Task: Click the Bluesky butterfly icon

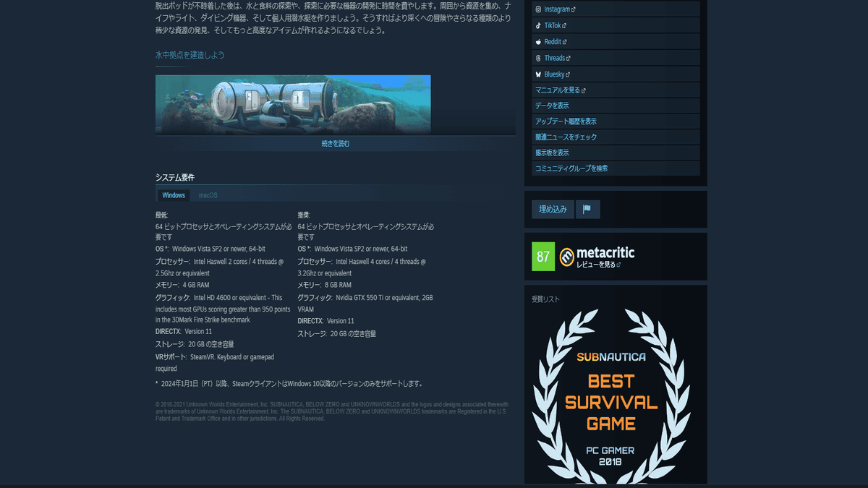Action: (x=537, y=74)
